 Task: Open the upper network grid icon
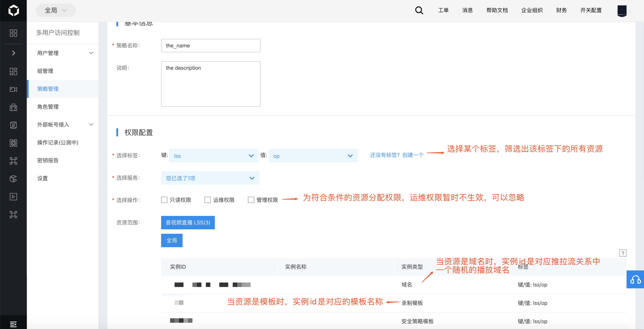pos(13,161)
